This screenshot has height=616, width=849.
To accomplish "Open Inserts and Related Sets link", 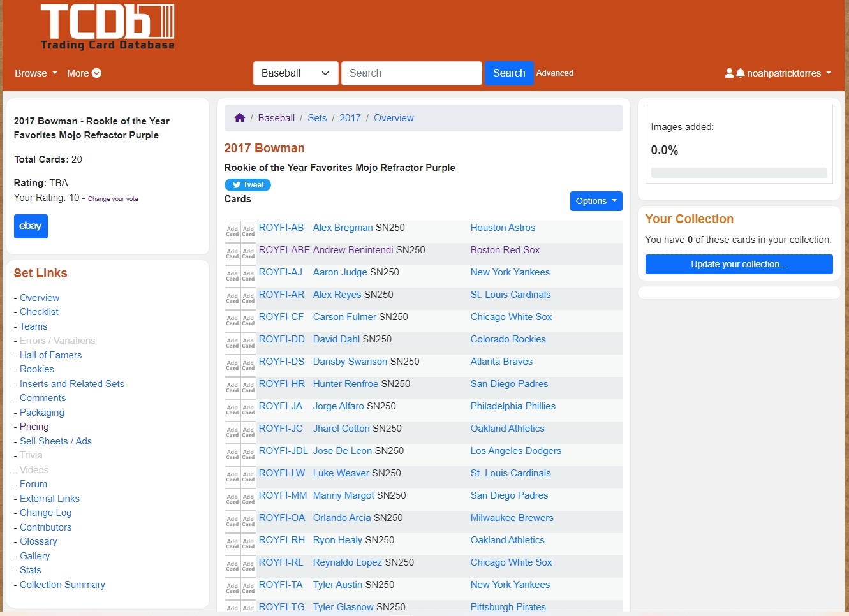I will point(72,384).
